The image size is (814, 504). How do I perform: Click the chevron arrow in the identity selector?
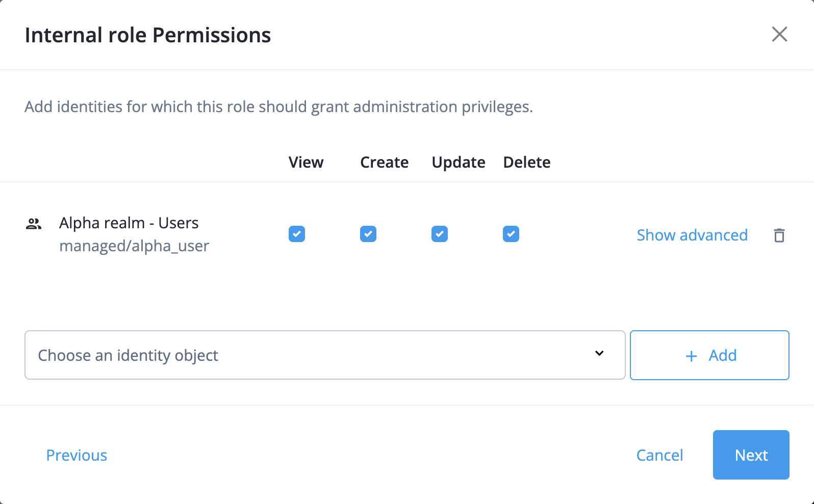click(600, 353)
